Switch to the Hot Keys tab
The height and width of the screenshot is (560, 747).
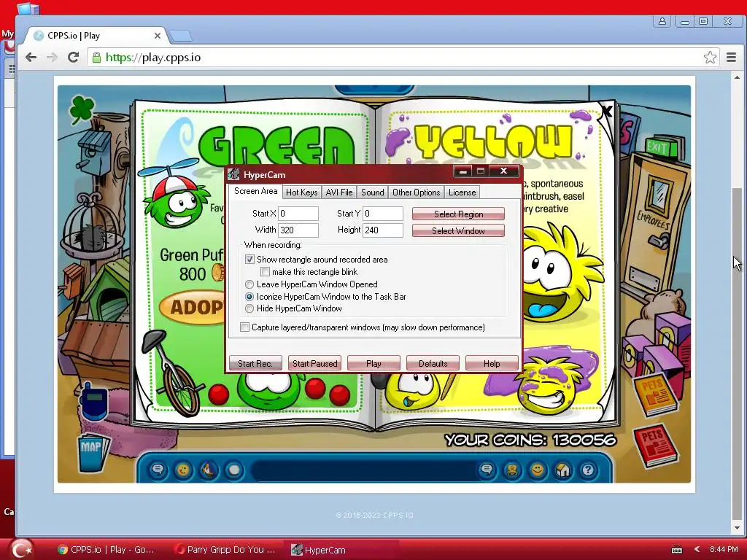(301, 192)
